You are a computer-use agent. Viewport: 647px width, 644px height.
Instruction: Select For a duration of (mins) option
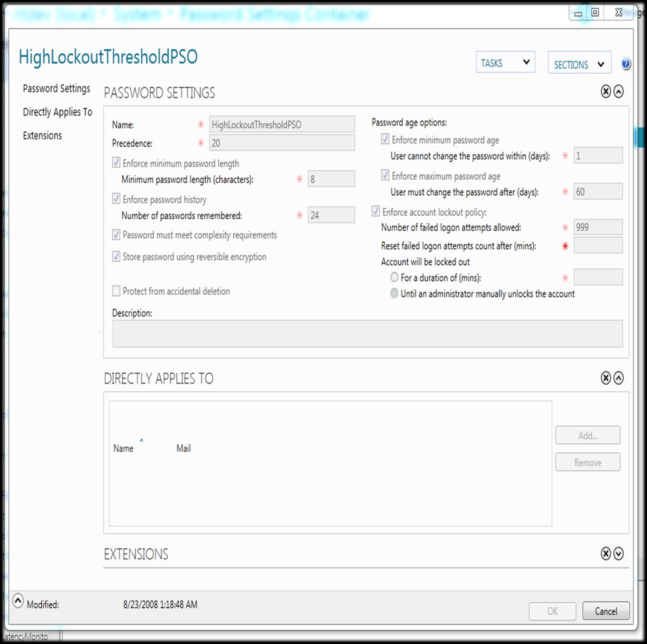pos(395,277)
